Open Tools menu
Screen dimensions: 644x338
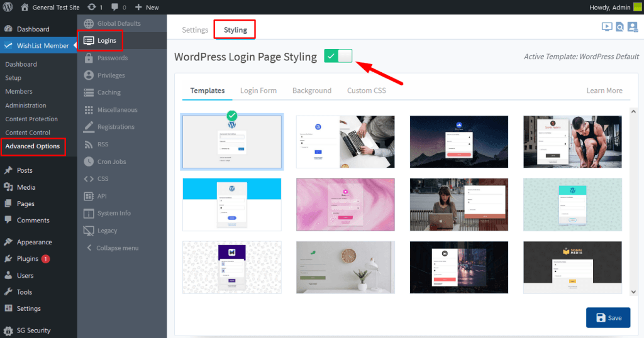tap(18, 292)
